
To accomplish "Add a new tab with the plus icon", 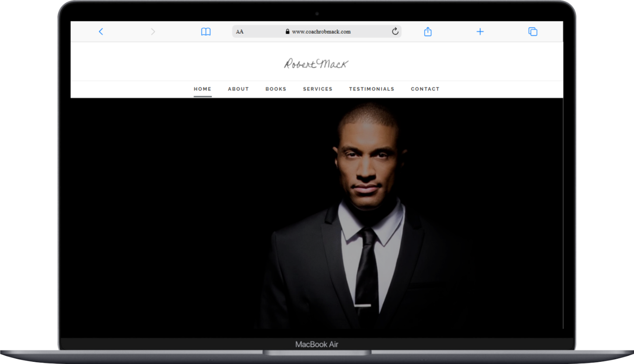I will point(480,31).
